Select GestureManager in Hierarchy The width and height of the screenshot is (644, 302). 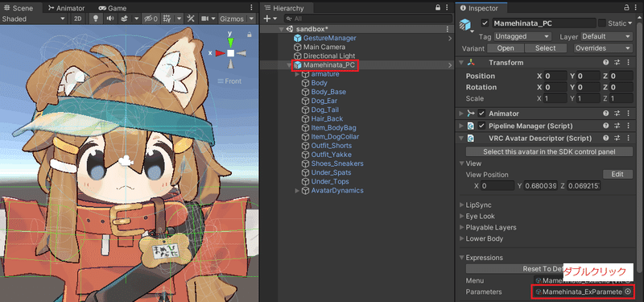tap(329, 38)
